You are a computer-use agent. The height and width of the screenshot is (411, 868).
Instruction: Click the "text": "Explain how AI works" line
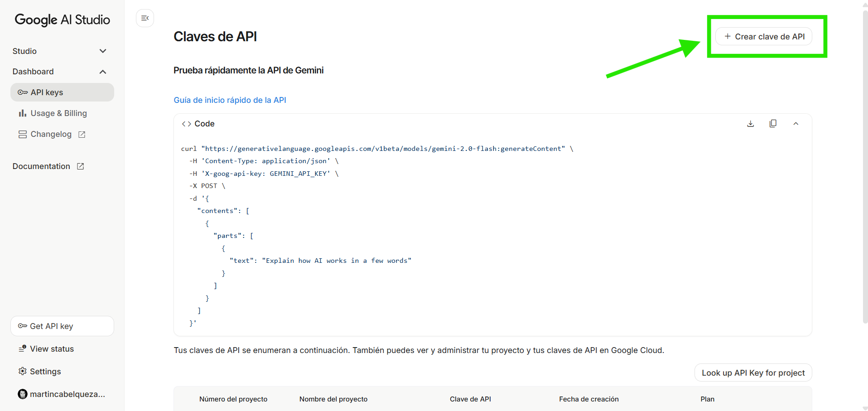click(x=321, y=261)
